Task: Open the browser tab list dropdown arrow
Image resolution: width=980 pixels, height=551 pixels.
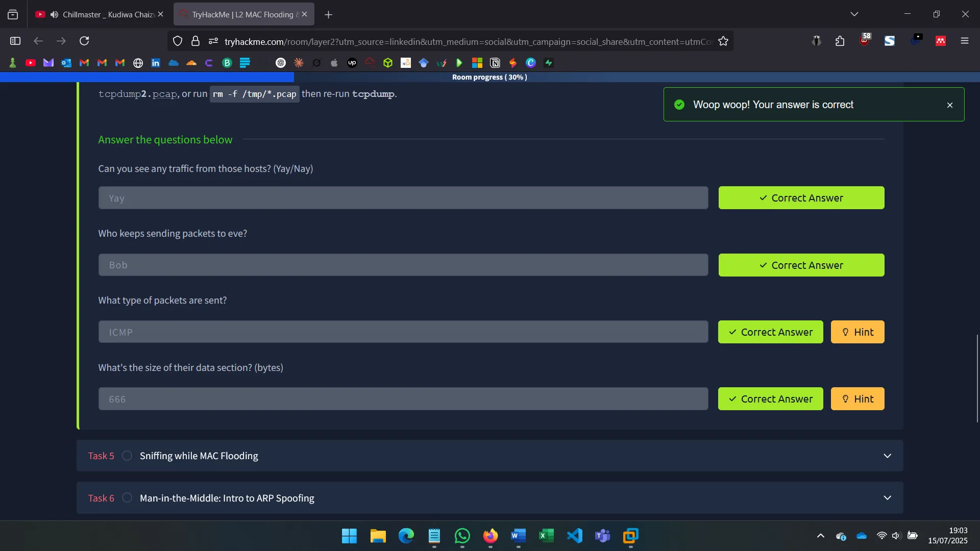Action: pos(855,14)
